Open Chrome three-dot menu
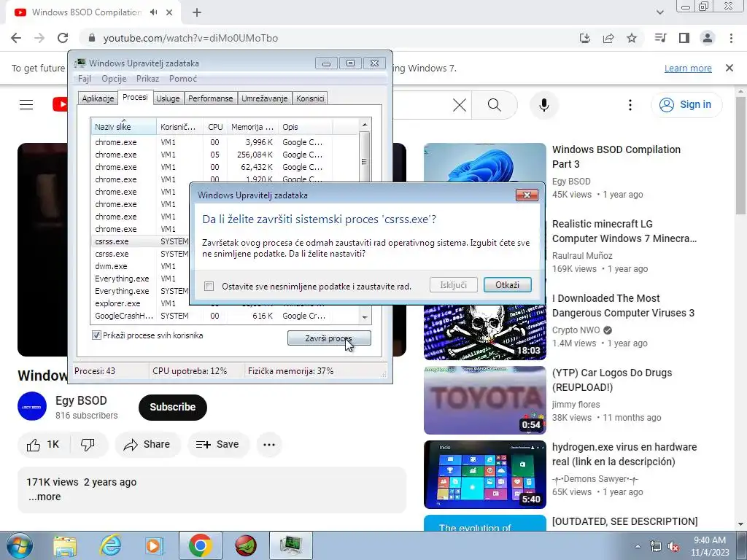 tap(731, 38)
